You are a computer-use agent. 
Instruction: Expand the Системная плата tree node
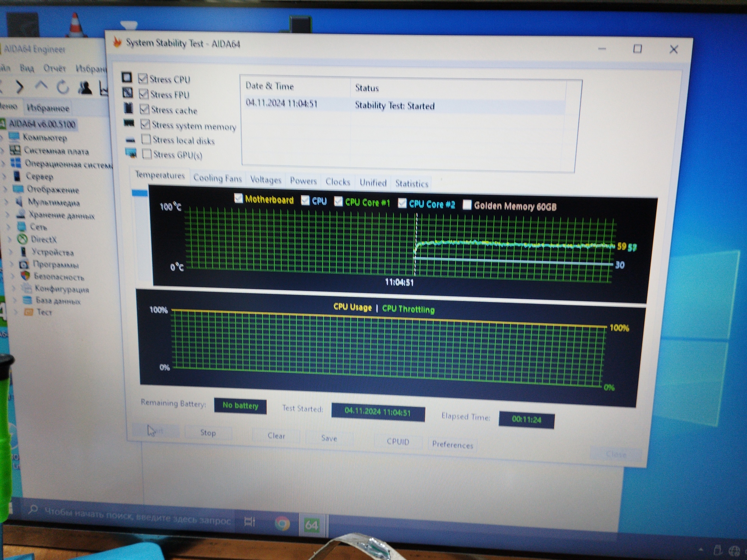tap(3, 150)
